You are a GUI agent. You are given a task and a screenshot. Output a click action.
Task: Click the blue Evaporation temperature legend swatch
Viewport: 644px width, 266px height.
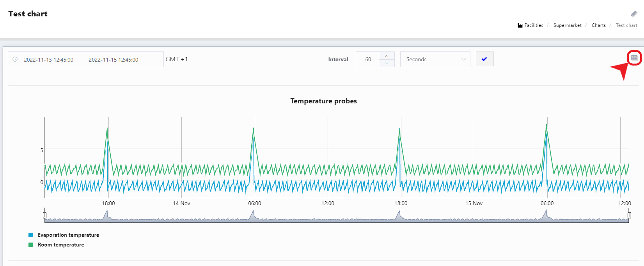tap(31, 235)
